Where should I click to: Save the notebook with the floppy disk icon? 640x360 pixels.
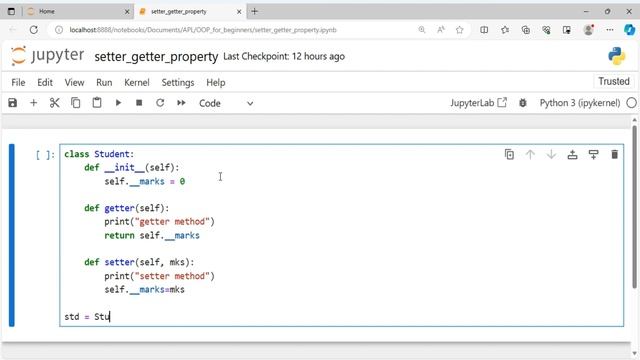click(x=13, y=103)
